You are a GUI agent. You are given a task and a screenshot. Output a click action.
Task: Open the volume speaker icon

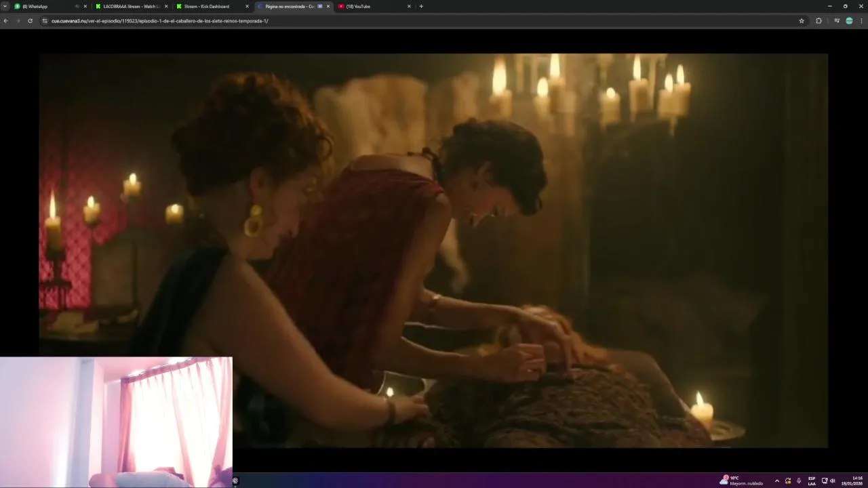(833, 481)
